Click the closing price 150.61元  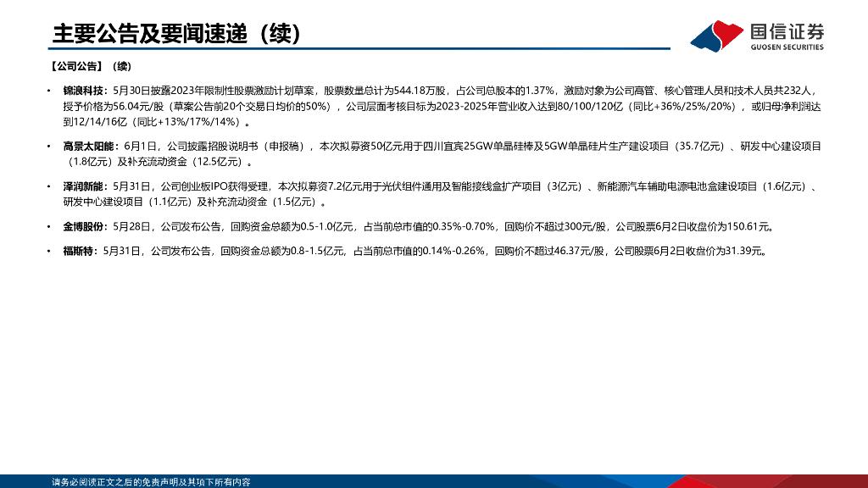coord(748,227)
